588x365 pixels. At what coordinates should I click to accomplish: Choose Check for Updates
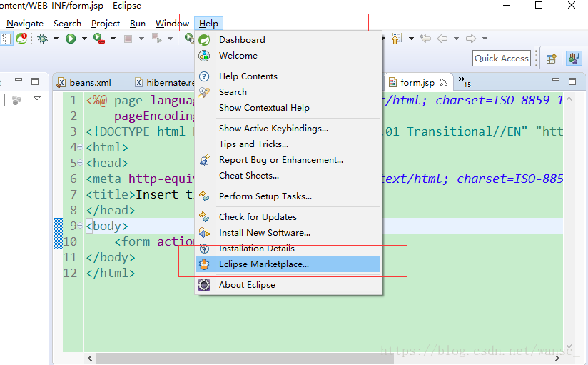pyautogui.click(x=288, y=217)
